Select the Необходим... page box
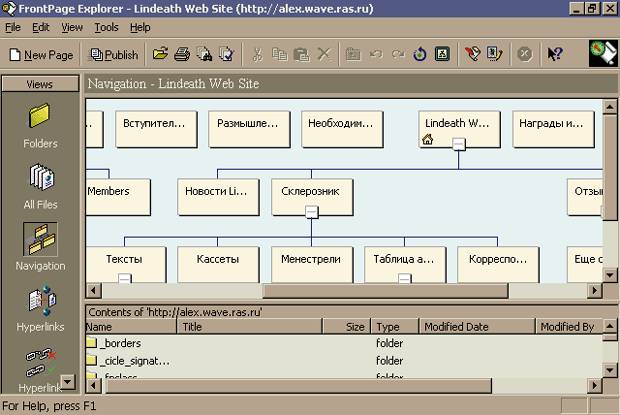 (x=342, y=129)
